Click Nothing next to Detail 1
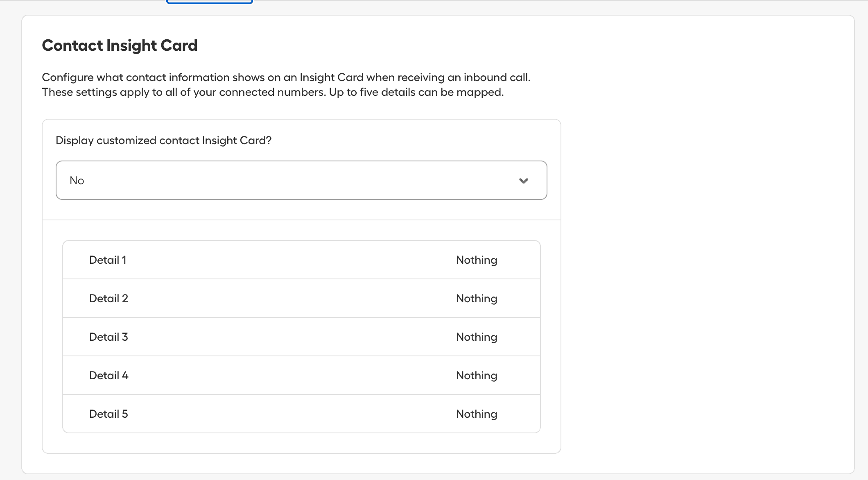Viewport: 868px width, 480px height. [476, 259]
